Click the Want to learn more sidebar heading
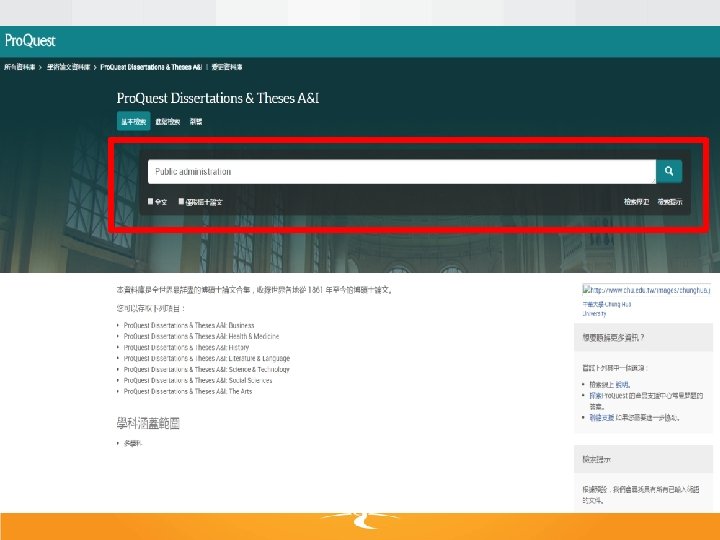 [613, 338]
